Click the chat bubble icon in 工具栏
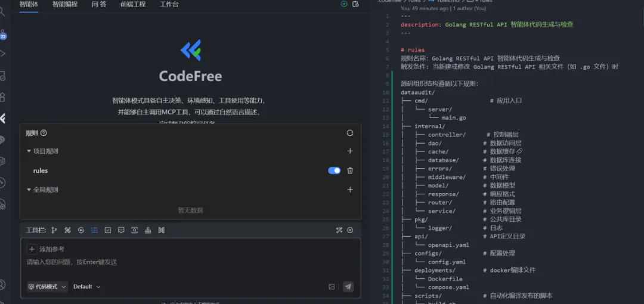The height and width of the screenshot is (304, 644). (x=121, y=231)
